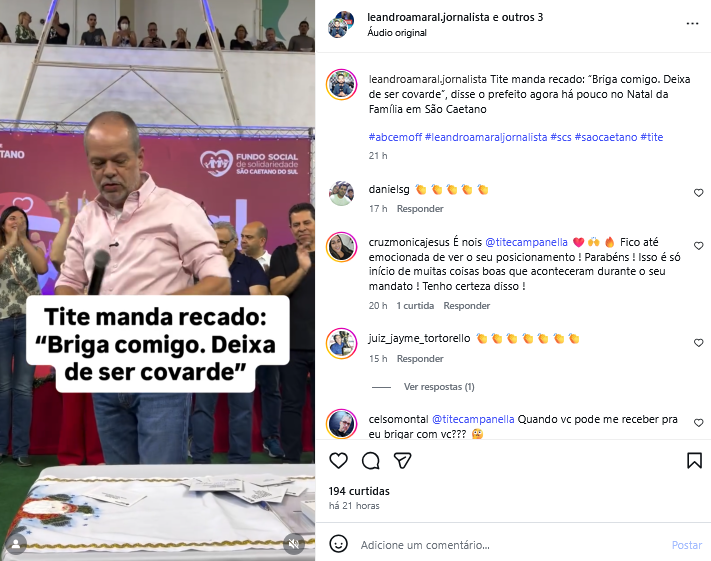Image resolution: width=711 pixels, height=561 pixels.
Task: Save post with bookmark icon
Action: pos(694,461)
